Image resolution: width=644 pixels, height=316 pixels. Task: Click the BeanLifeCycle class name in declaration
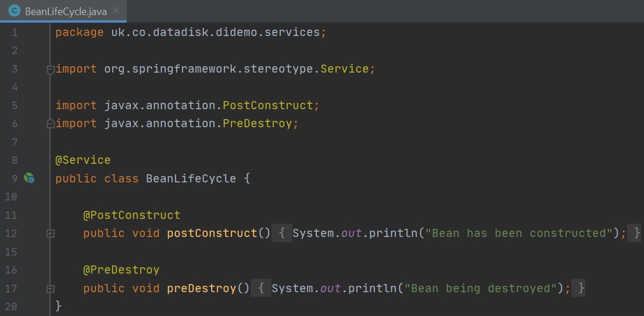(x=191, y=178)
